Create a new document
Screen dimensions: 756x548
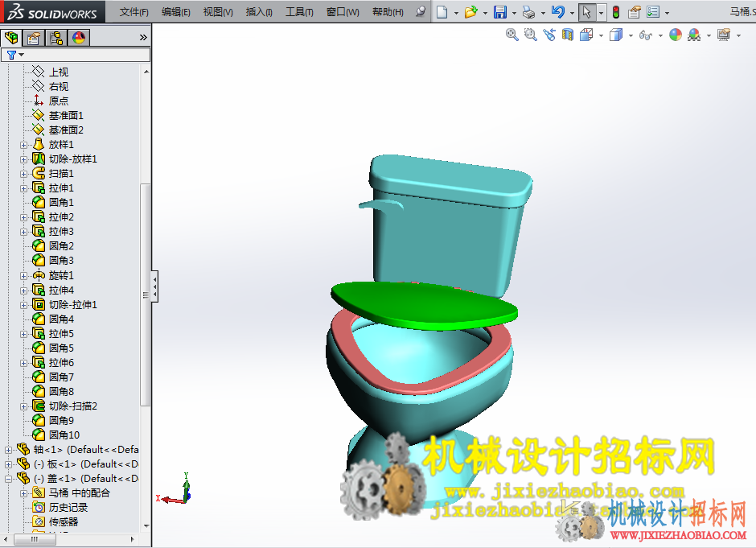click(442, 12)
